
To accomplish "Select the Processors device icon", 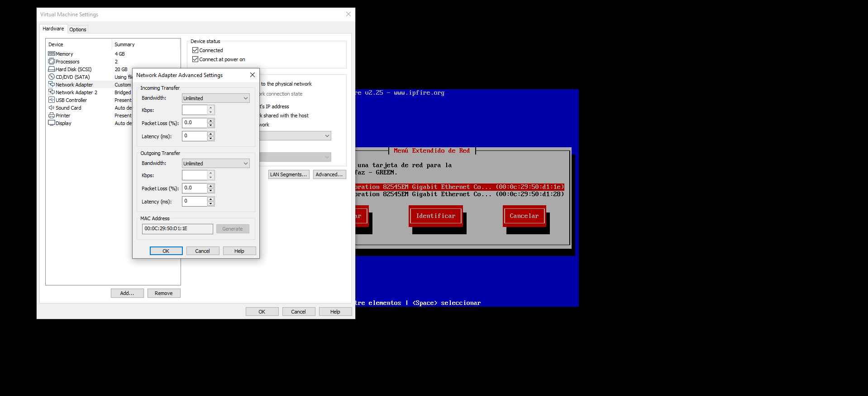I will pos(52,62).
